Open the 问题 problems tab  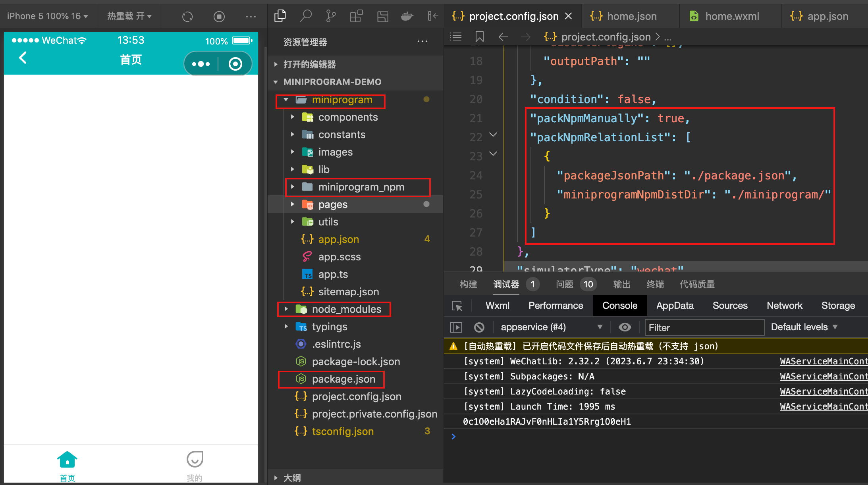565,284
